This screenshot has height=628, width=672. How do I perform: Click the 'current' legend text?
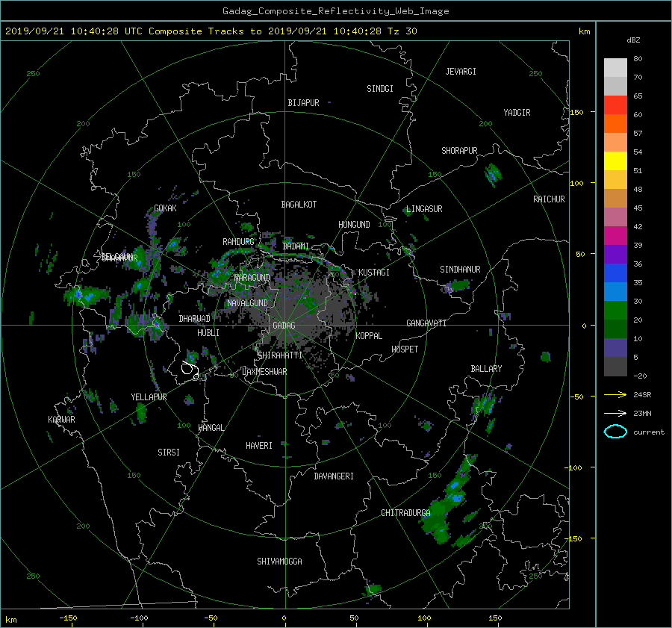648,432
